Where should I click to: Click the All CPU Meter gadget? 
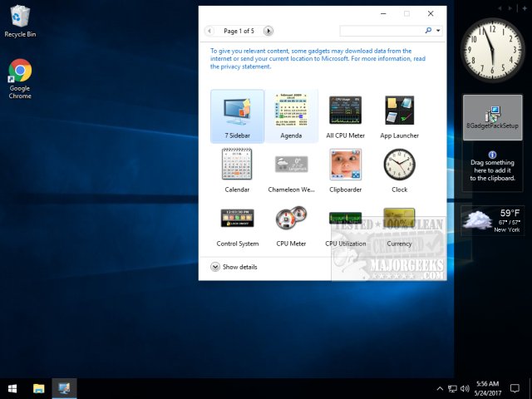click(346, 115)
